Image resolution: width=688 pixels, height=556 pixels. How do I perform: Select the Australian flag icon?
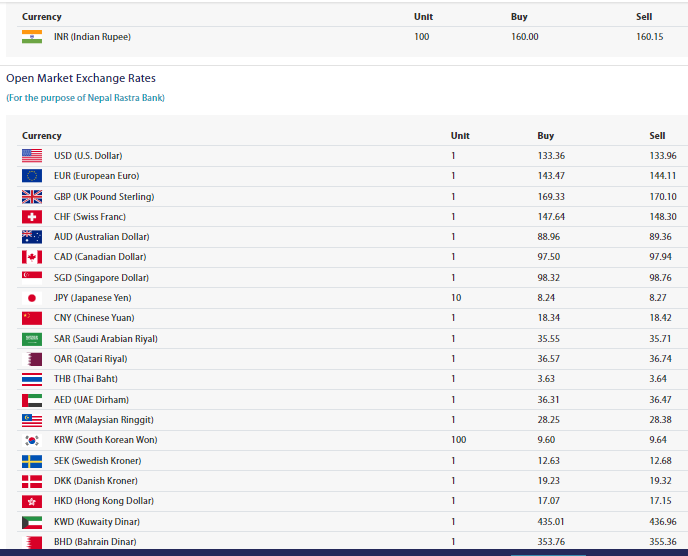click(32, 237)
